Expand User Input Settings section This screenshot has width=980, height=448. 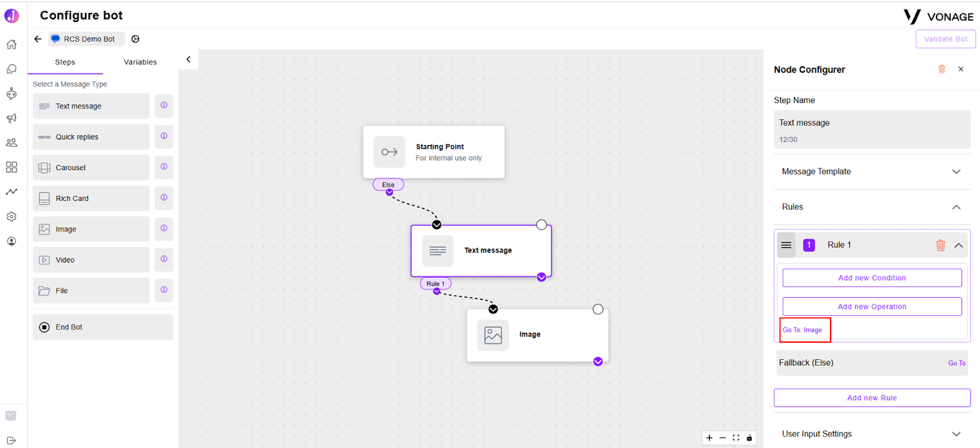pyautogui.click(x=872, y=434)
